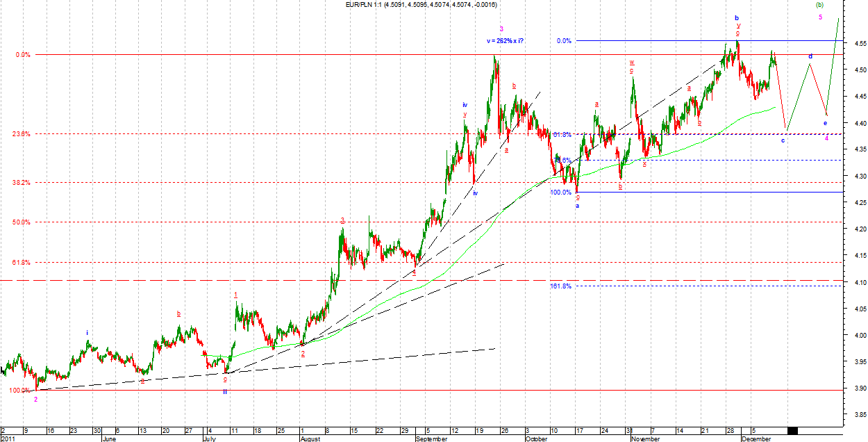Click the blue 100.0% Fibonacci label

click(x=560, y=193)
